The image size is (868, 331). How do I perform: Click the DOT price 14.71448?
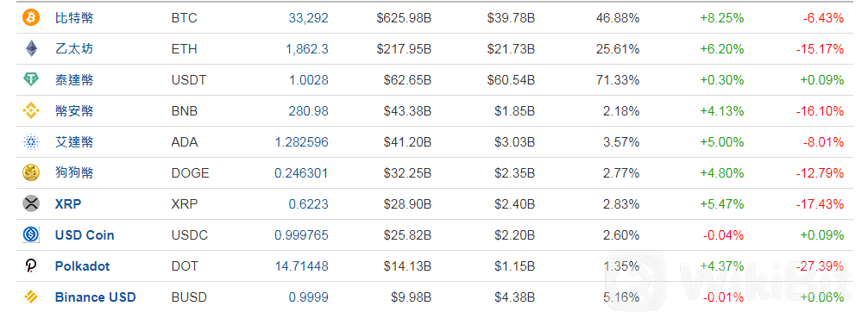click(302, 266)
